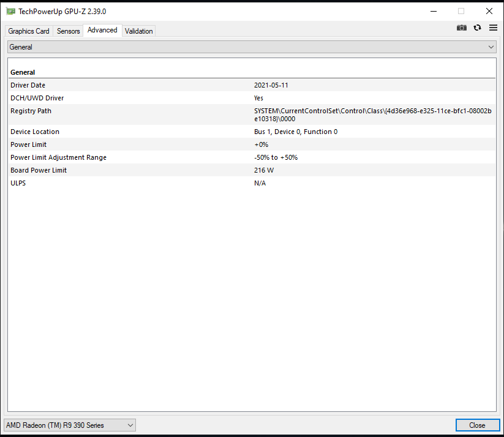Click the +0% power limit value
The image size is (504, 437).
pyautogui.click(x=261, y=144)
